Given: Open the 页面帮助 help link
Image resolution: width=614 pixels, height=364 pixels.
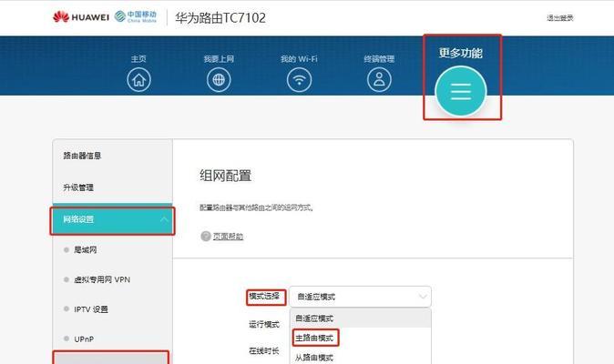Looking at the screenshot, I should click(228, 237).
